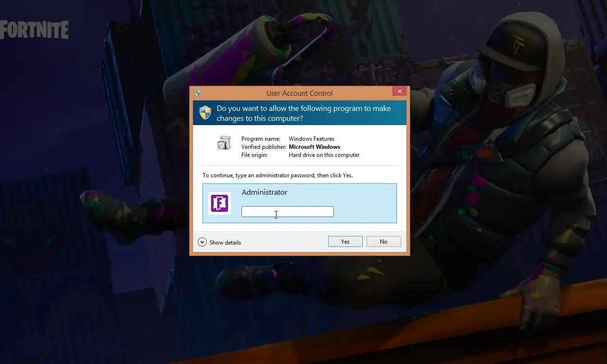607x364 pixels.
Task: Click the No button
Action: [384, 241]
